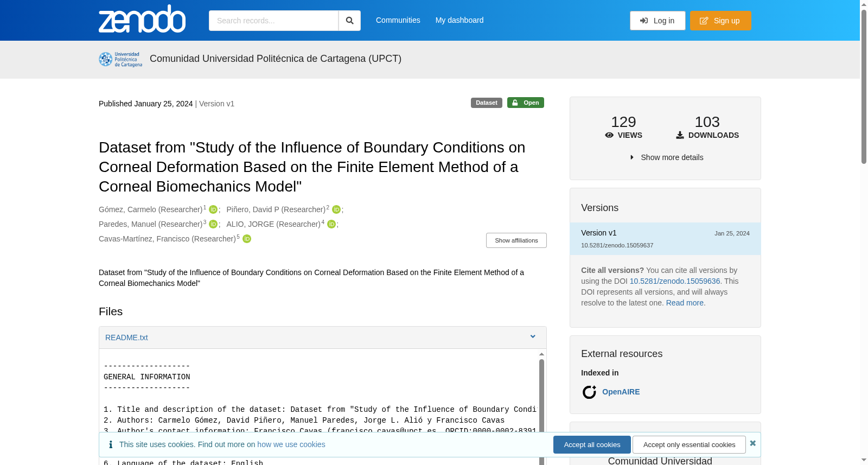Collapse the README.txt preview chevron
This screenshot has height=465, width=868.
pyautogui.click(x=533, y=337)
